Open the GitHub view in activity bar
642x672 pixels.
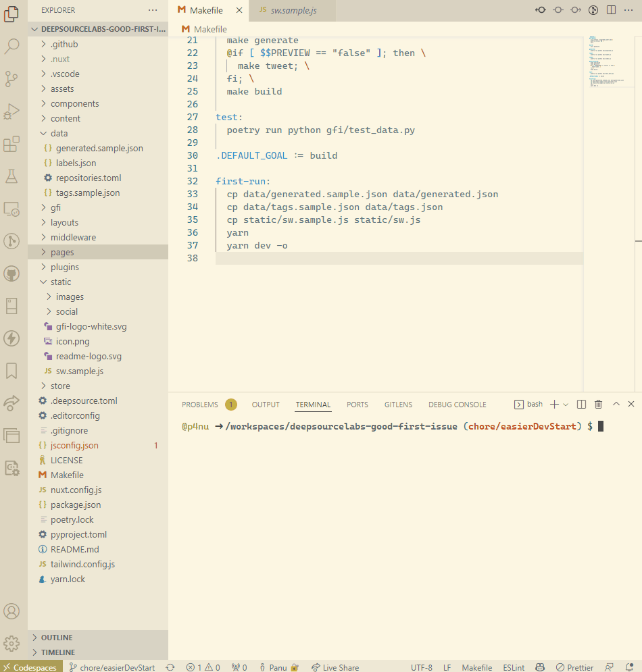(11, 274)
